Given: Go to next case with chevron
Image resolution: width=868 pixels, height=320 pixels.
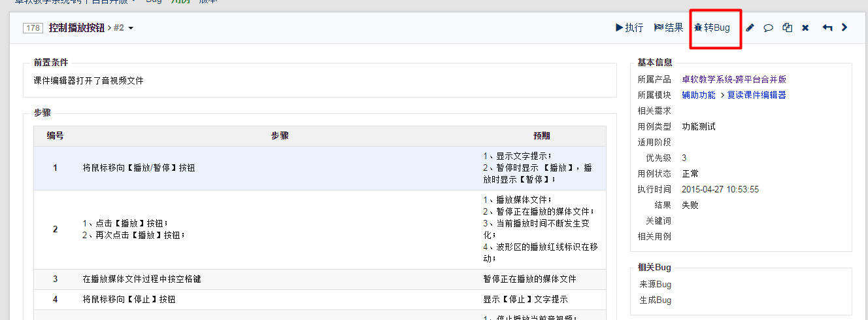Looking at the screenshot, I should tap(844, 27).
